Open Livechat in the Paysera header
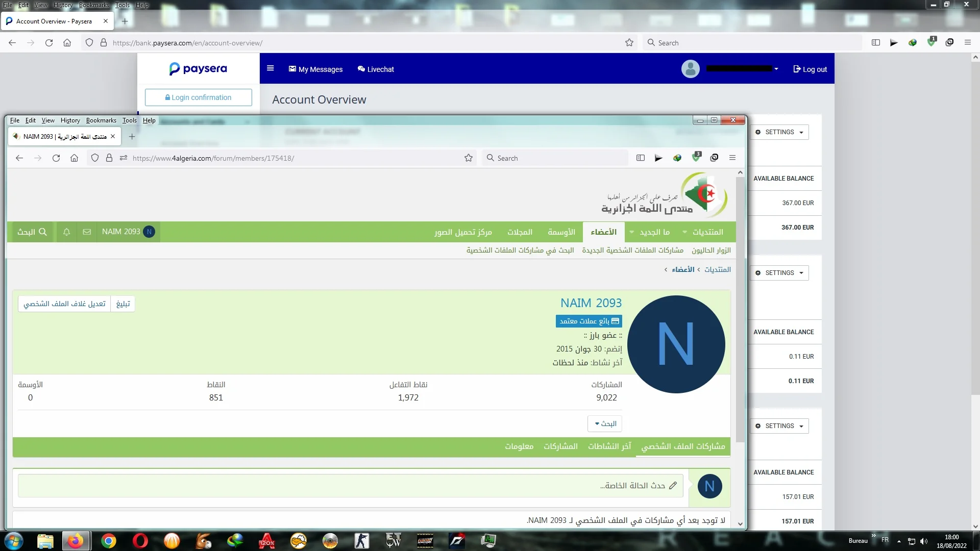This screenshot has width=980, height=551. tap(376, 69)
